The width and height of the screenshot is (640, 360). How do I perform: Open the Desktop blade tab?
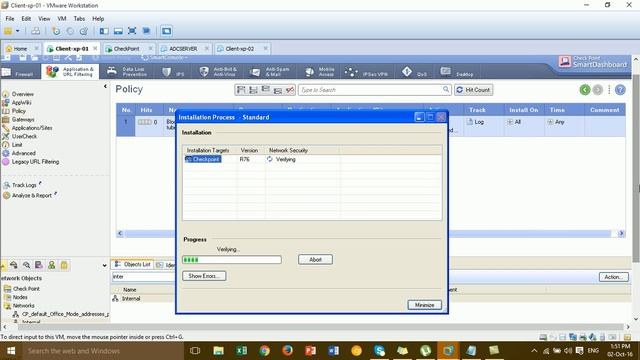457,73
